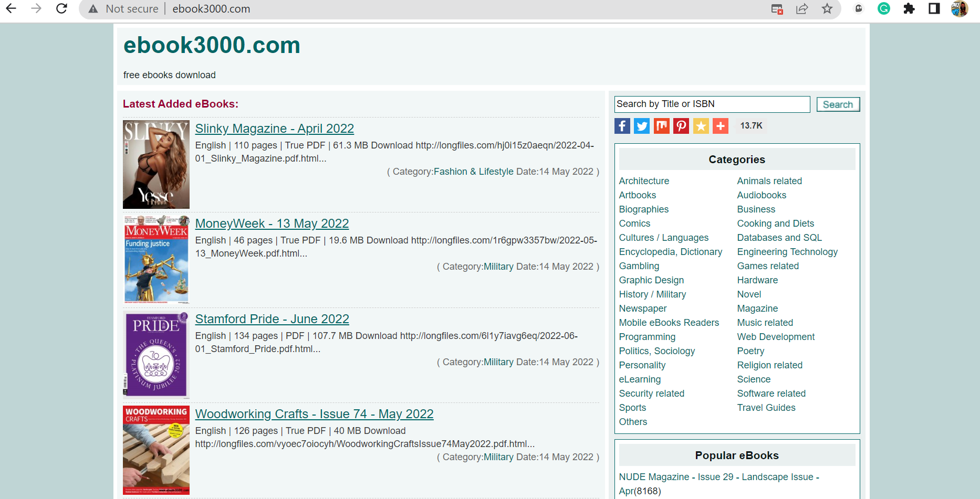Open the Programming category
This screenshot has width=980, height=499.
click(647, 337)
